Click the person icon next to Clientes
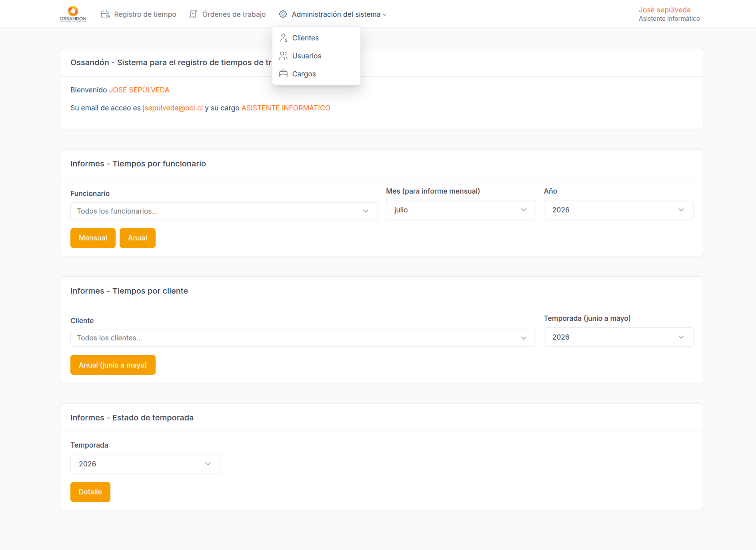756x550 pixels. pos(284,38)
